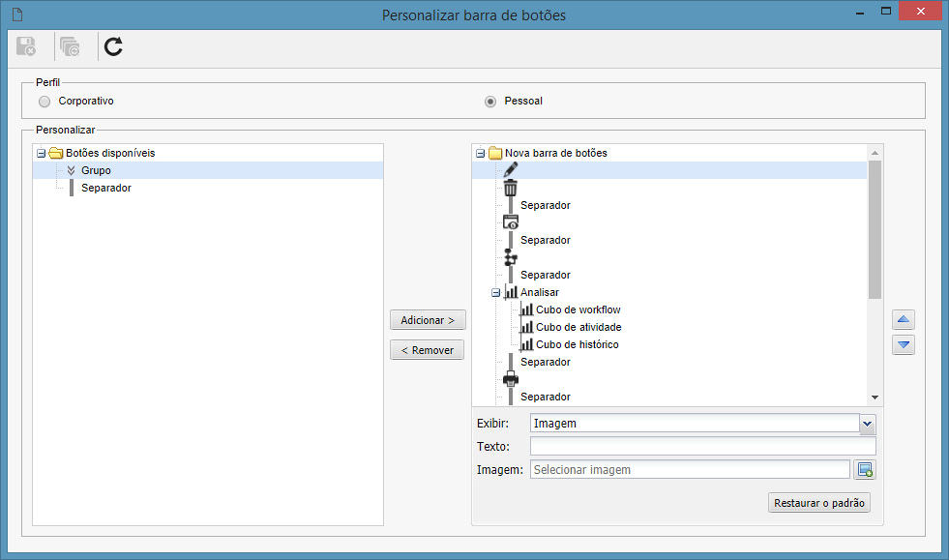Image resolution: width=949 pixels, height=560 pixels.
Task: Click the tree list vertical scrollbar thumb
Action: pyautogui.click(x=875, y=230)
